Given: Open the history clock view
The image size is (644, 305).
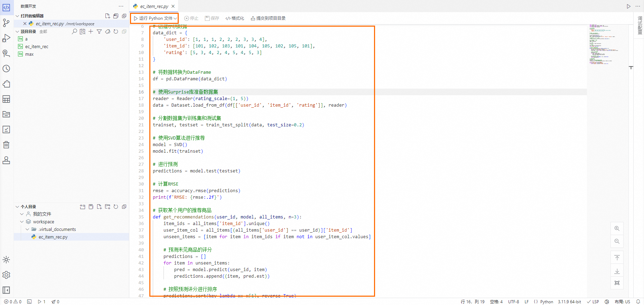Looking at the screenshot, I should 6,69.
